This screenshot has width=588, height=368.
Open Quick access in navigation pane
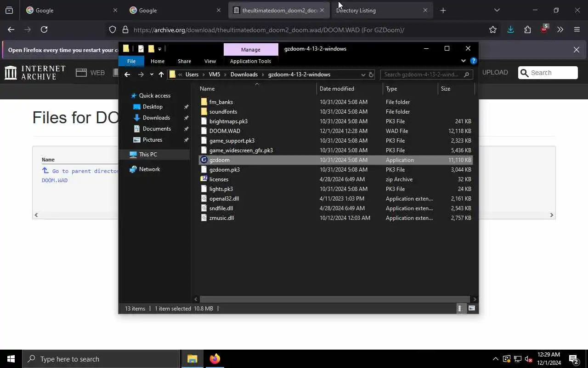coord(155,96)
